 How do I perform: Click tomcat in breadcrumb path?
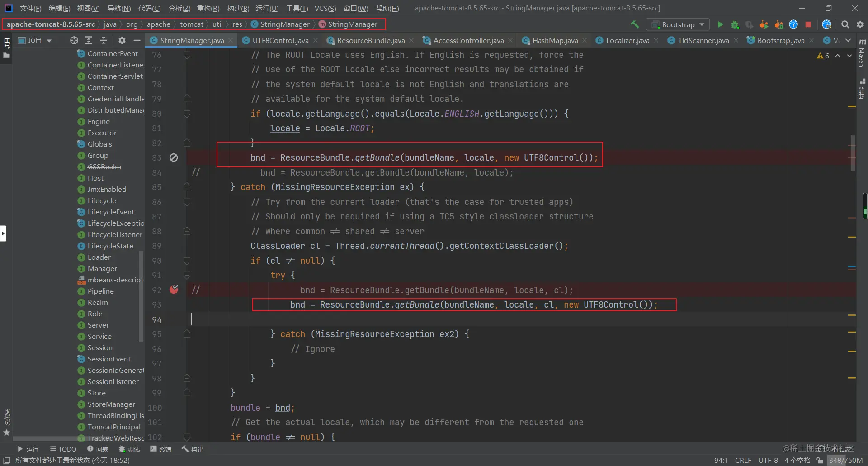click(x=192, y=24)
